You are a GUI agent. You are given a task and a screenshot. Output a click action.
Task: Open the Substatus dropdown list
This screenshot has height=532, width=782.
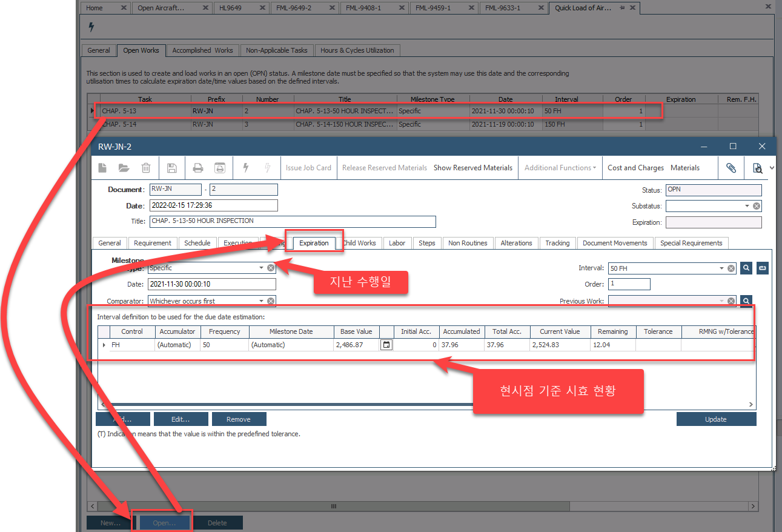click(x=747, y=206)
